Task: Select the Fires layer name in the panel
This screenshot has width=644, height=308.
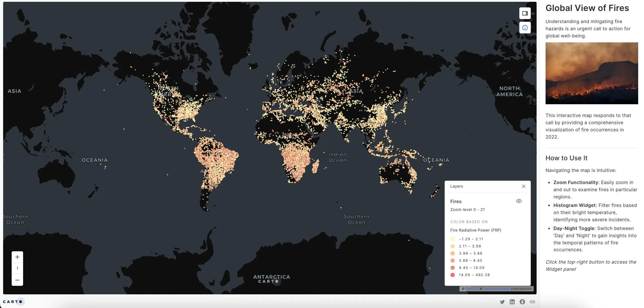Action: click(x=456, y=201)
